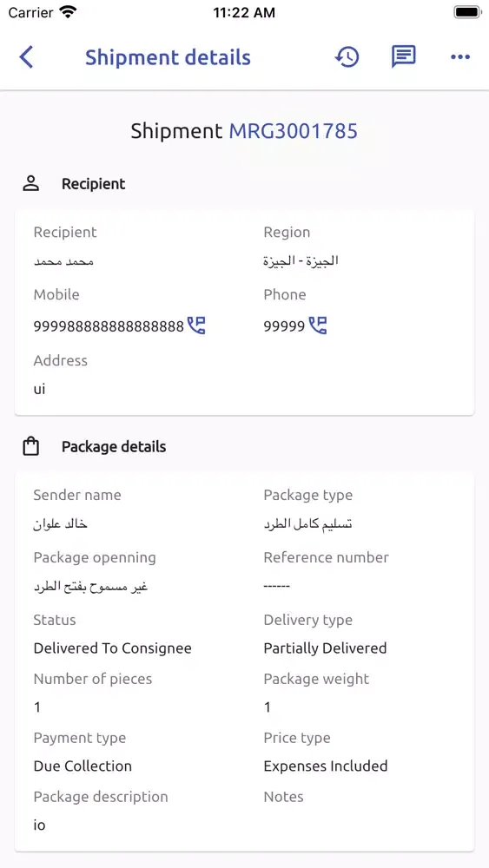Tap the Partially Delivered delivery type
Screen dimensions: 489x868
click(x=325, y=648)
